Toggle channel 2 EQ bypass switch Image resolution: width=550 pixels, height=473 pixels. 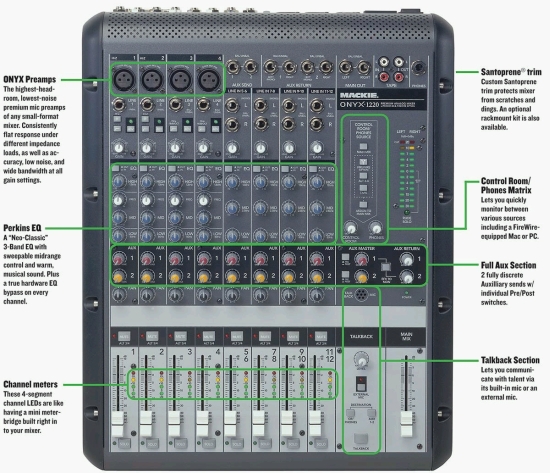[x=143, y=169]
